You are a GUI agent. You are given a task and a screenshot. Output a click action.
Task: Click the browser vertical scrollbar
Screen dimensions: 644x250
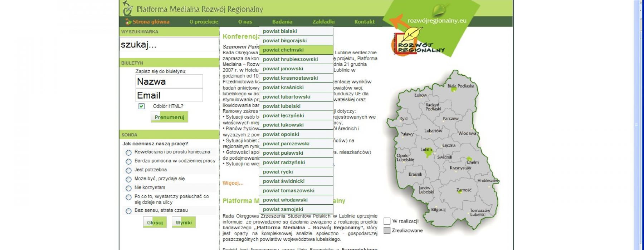point(636,125)
